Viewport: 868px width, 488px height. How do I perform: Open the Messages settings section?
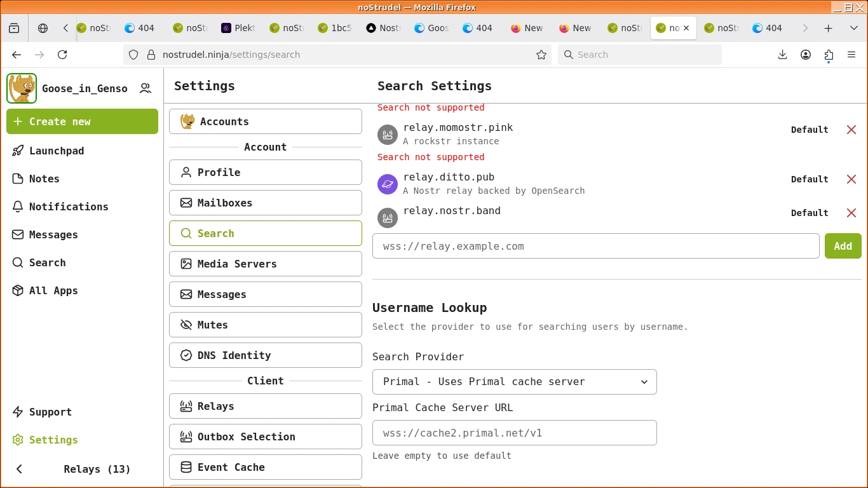click(x=266, y=294)
